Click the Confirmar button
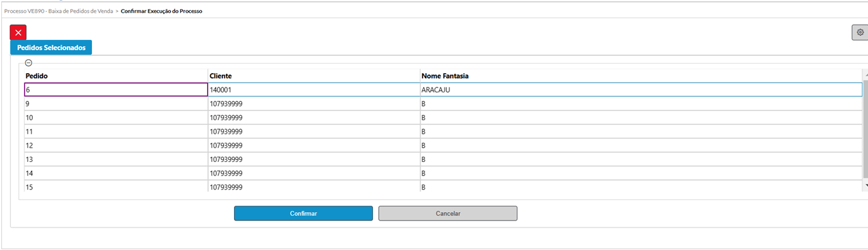 tap(303, 213)
